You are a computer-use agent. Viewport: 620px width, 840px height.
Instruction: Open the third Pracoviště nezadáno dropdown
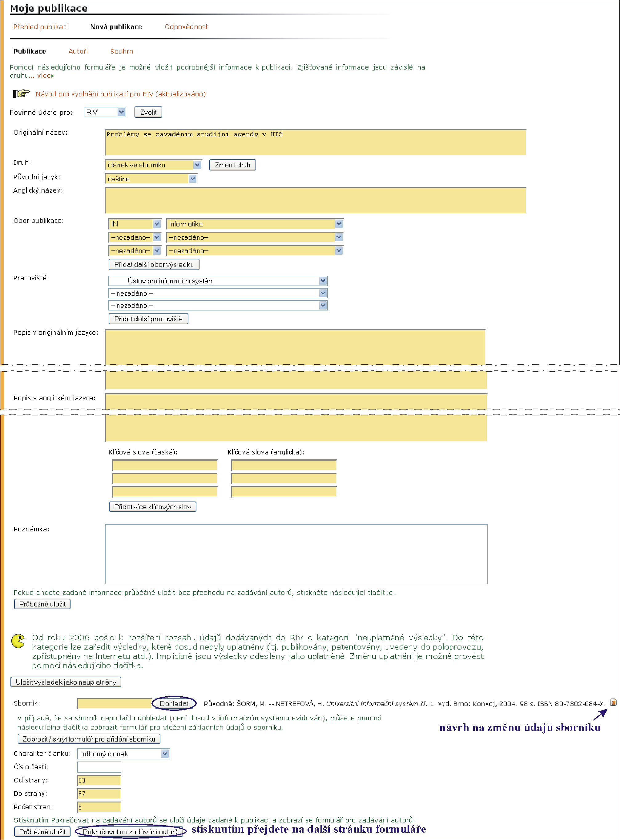[218, 306]
